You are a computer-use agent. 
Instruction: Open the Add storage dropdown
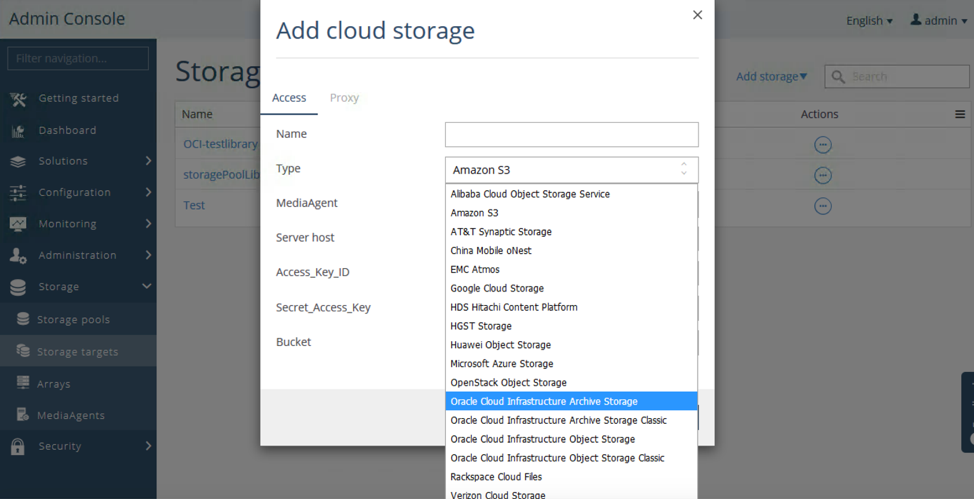[771, 77]
